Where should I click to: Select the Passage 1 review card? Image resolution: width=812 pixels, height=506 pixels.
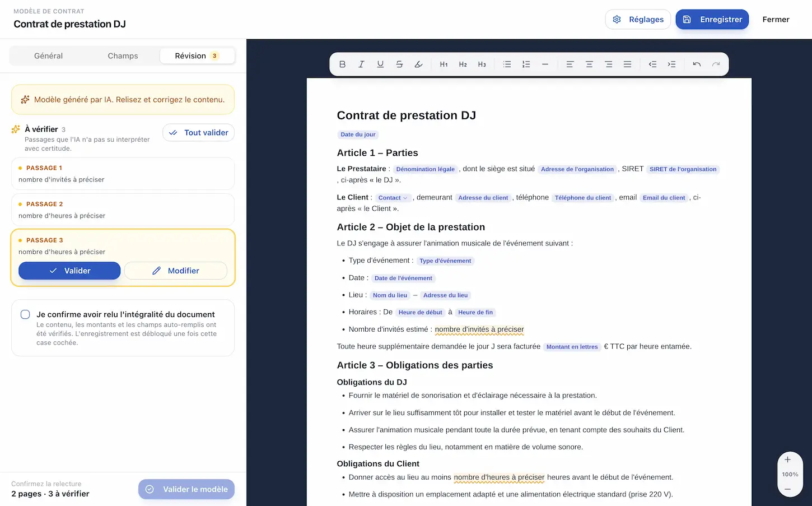point(123,174)
